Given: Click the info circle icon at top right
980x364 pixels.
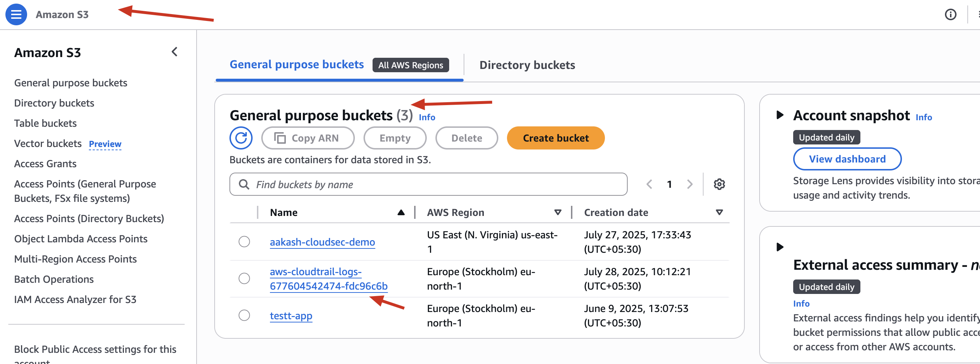Looking at the screenshot, I should tap(950, 14).
